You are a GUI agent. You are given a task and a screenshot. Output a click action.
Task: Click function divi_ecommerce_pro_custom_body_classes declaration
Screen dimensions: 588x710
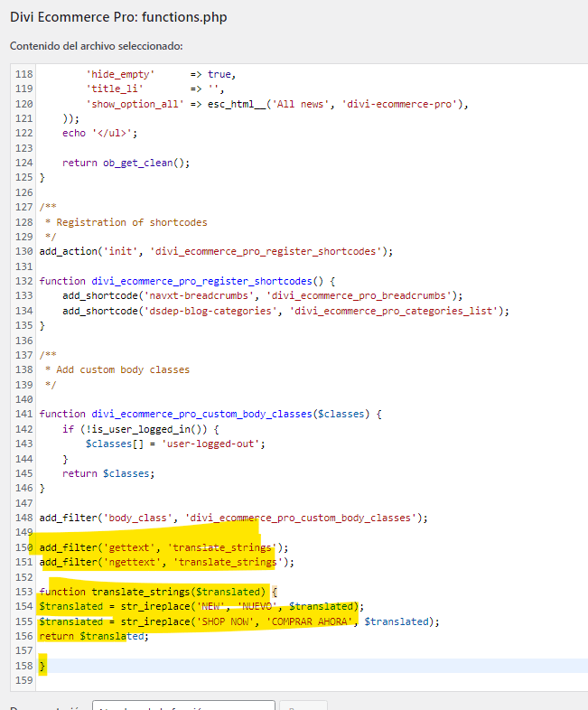tap(210, 414)
